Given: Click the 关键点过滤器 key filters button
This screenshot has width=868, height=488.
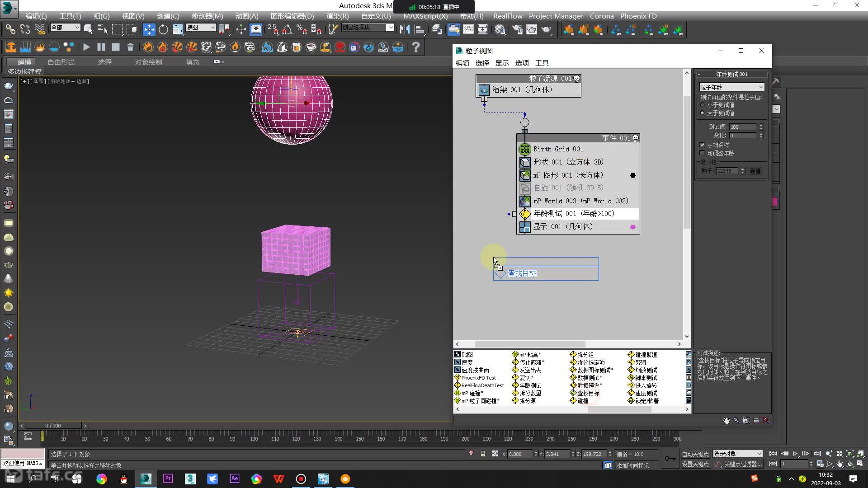Looking at the screenshot, I should coord(743,464).
